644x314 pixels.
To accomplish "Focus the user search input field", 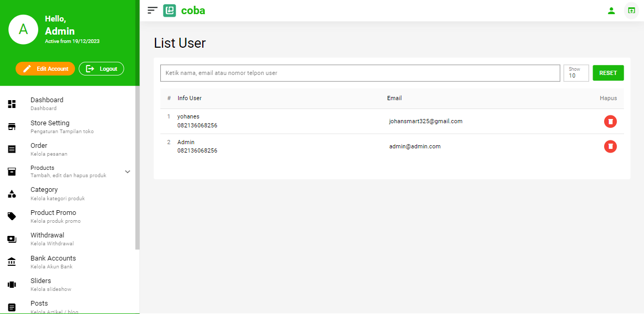I will [360, 73].
